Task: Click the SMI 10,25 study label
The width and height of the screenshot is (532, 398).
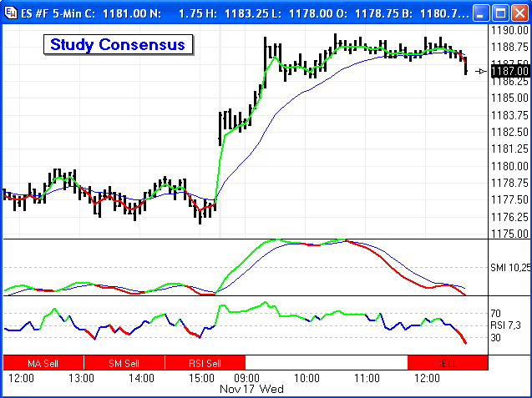Action: tap(509, 267)
